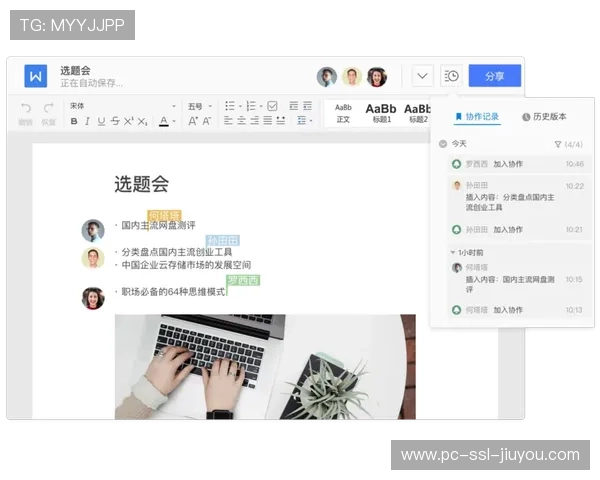The height and width of the screenshot is (480, 600).
Task: Align text left
Action: pos(228,121)
